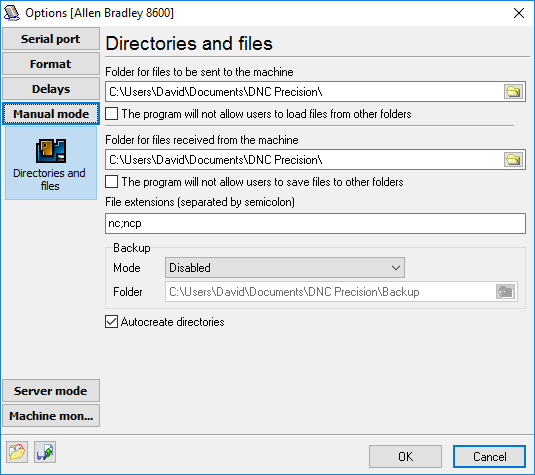This screenshot has width=535, height=475.
Task: Open the Machine mon... section
Action: pos(51,416)
